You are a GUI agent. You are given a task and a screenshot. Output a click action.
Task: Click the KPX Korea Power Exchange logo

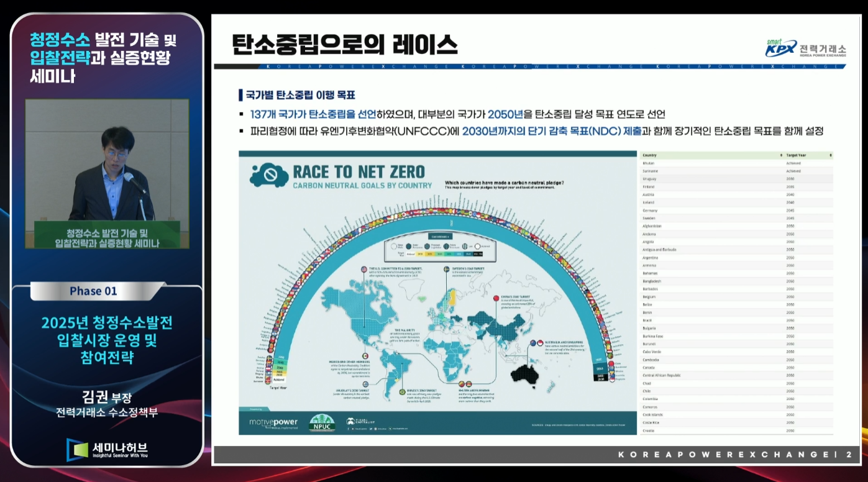tap(805, 48)
